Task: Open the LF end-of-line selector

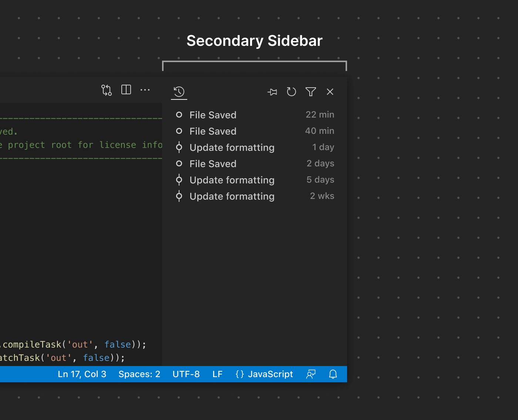Action: pos(218,374)
